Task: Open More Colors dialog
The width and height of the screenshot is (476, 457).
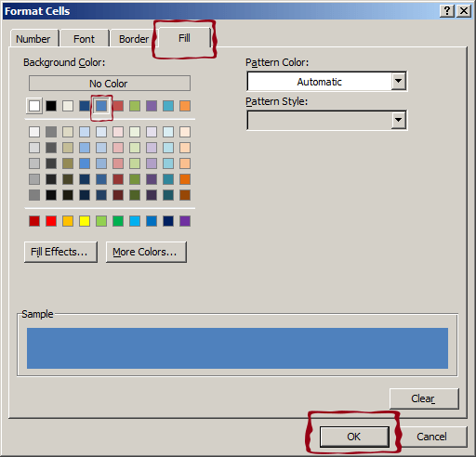Action: [146, 252]
